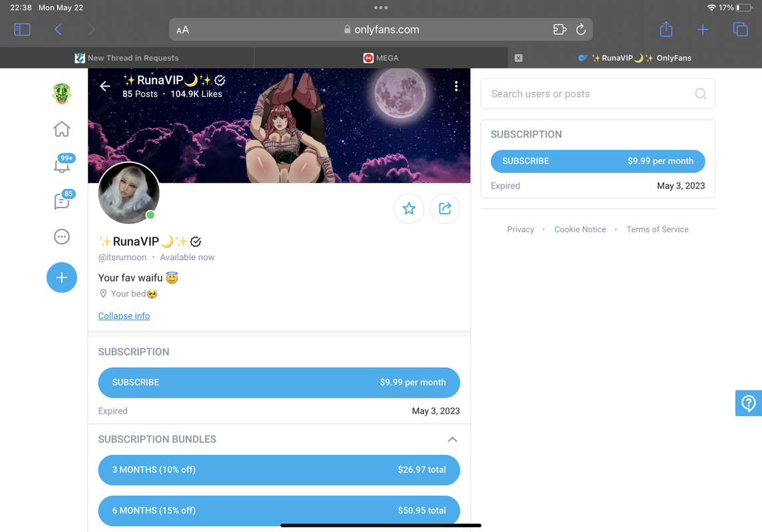The height and width of the screenshot is (532, 762).
Task: Subscribe via the right panel button
Action: pos(598,161)
